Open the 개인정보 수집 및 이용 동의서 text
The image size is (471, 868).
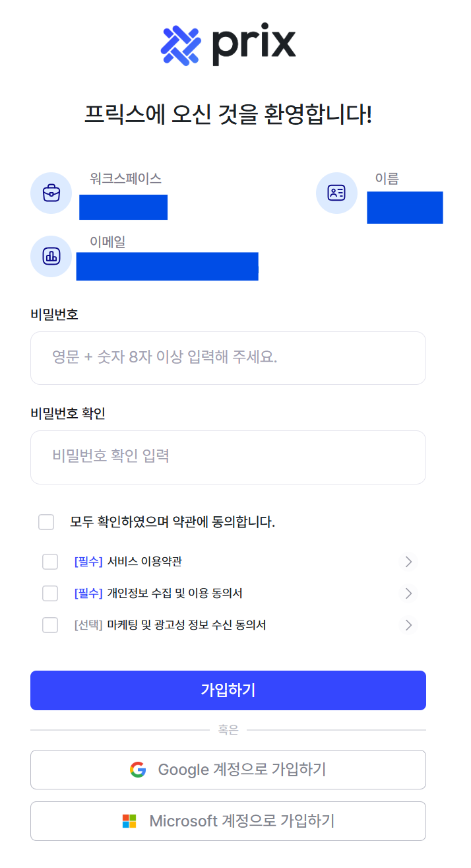[x=175, y=593]
